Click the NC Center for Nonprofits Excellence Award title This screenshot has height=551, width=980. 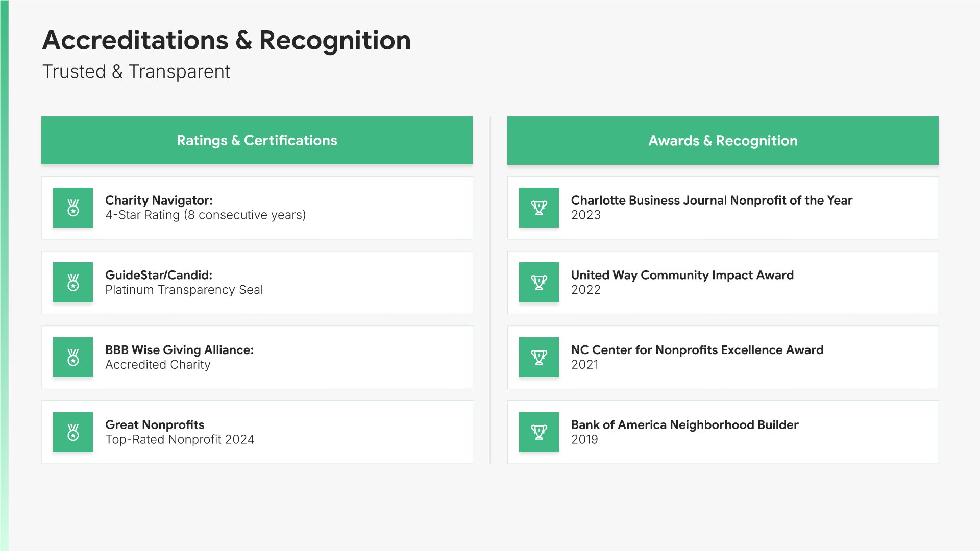click(697, 350)
